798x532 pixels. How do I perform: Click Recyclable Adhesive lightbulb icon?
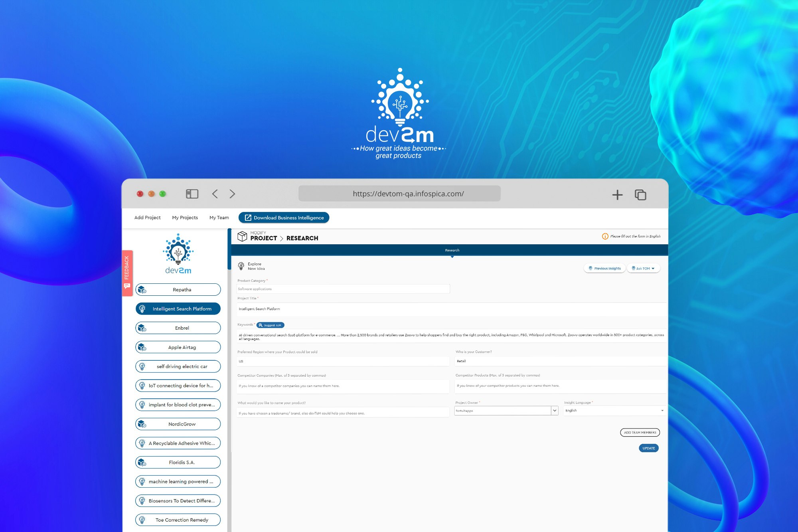[142, 443]
